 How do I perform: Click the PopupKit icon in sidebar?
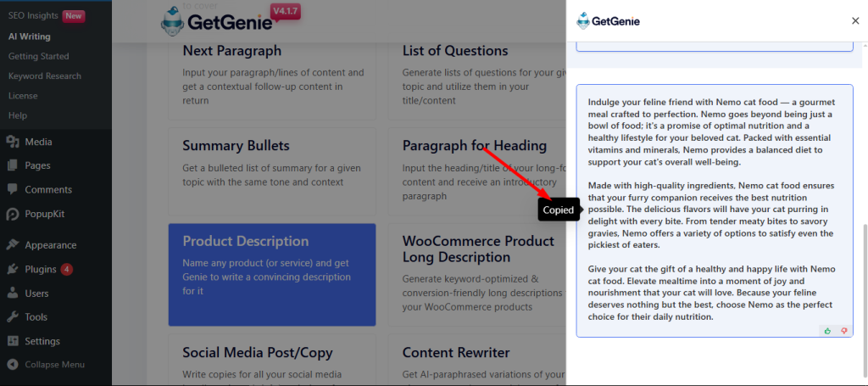coord(13,214)
